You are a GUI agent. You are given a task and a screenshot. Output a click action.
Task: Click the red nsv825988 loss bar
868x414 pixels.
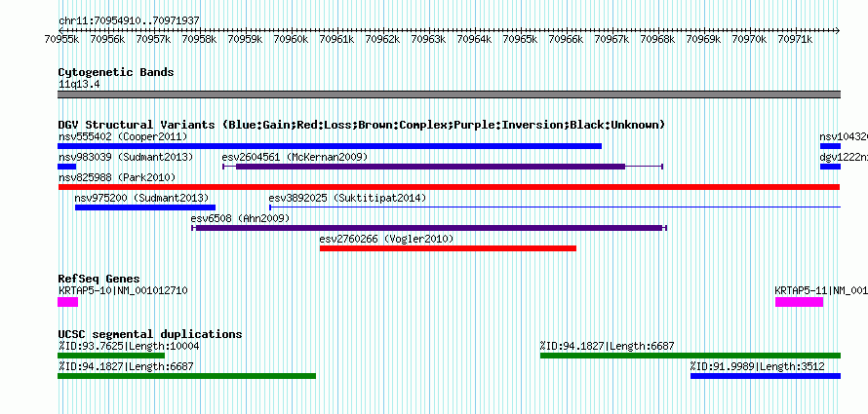tap(449, 187)
